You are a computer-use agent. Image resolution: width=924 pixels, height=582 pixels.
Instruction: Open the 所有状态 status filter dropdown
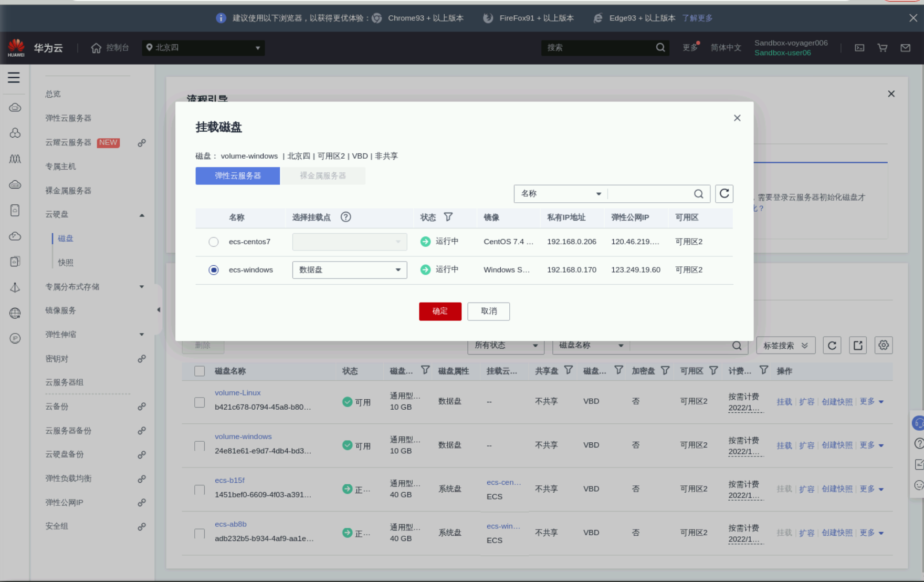coord(506,345)
